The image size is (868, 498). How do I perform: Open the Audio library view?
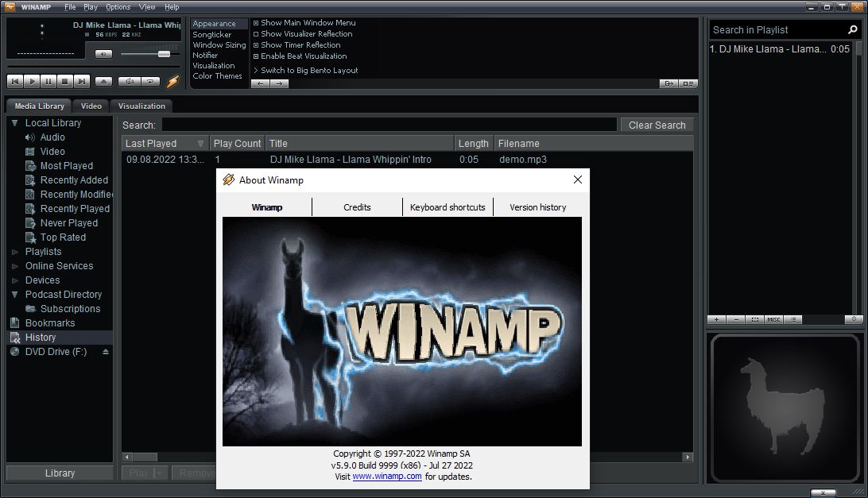(x=52, y=137)
